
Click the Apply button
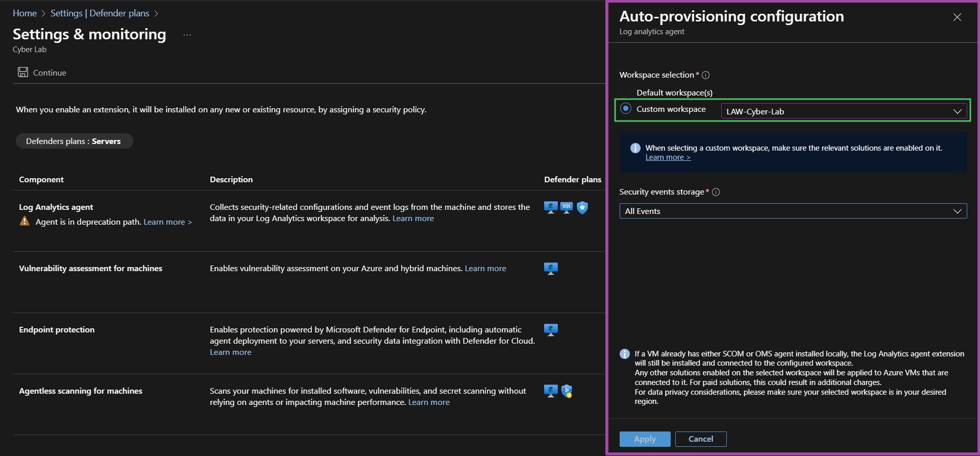(x=645, y=439)
